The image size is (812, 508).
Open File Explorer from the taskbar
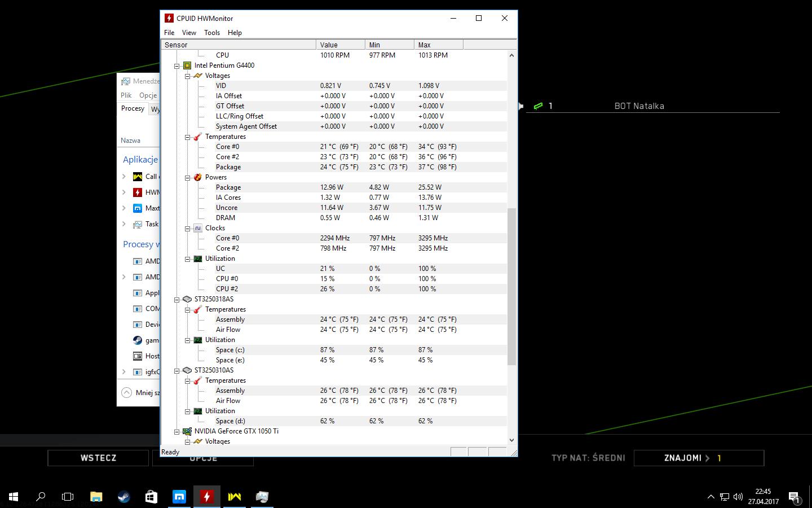point(96,497)
